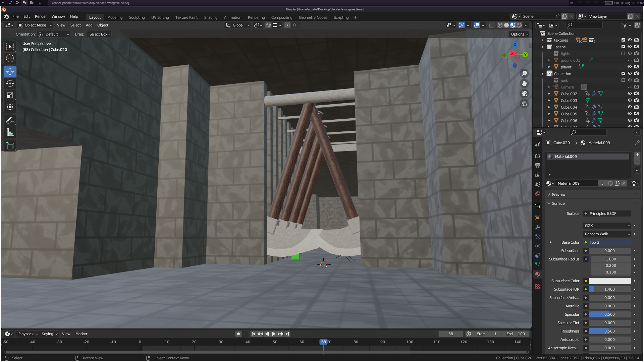Image resolution: width=644 pixels, height=362 pixels.
Task: Select the Rotate tool
Action: [x=10, y=83]
